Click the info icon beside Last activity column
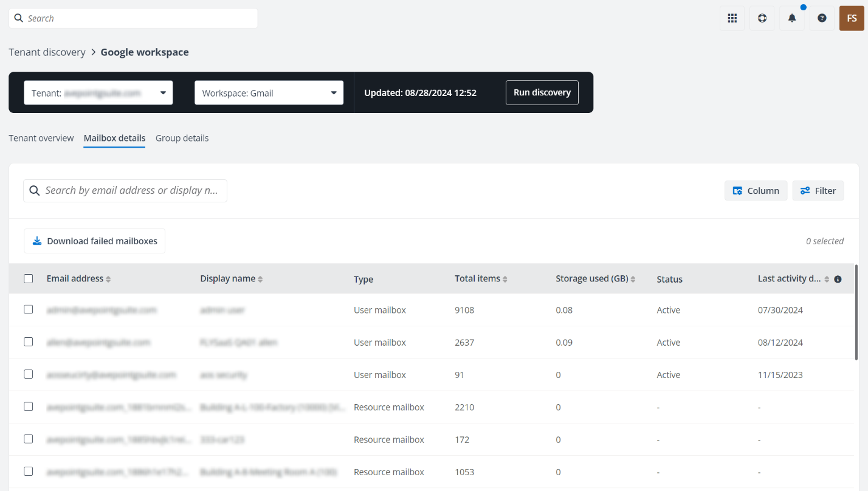This screenshot has width=868, height=491. (838, 279)
